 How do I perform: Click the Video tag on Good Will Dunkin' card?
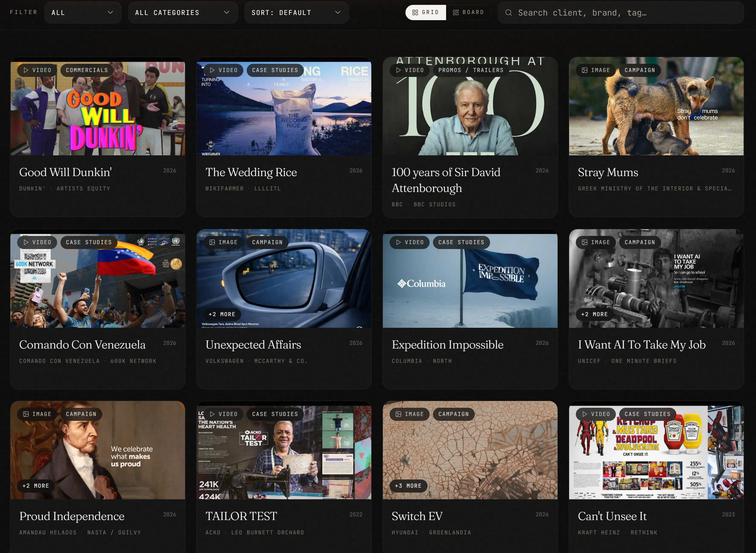37,70
